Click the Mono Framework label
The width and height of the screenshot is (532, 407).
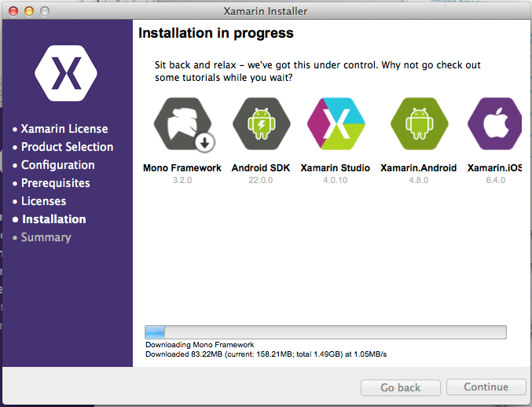(182, 168)
